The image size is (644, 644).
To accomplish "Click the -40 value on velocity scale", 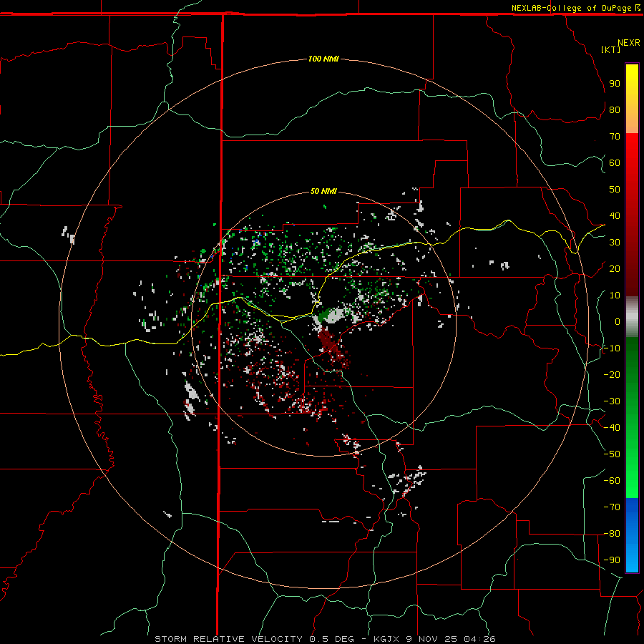I will pos(612,428).
